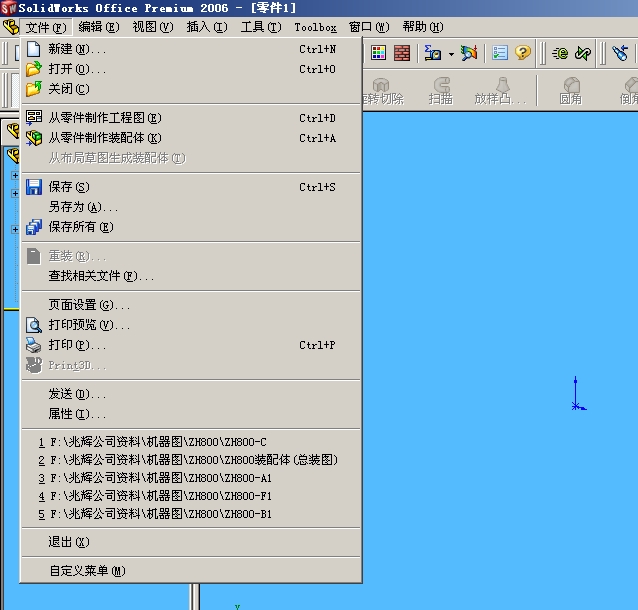This screenshot has height=610, width=638.
Task: Open the 窗口 (Window) menu
Action: pos(369,27)
